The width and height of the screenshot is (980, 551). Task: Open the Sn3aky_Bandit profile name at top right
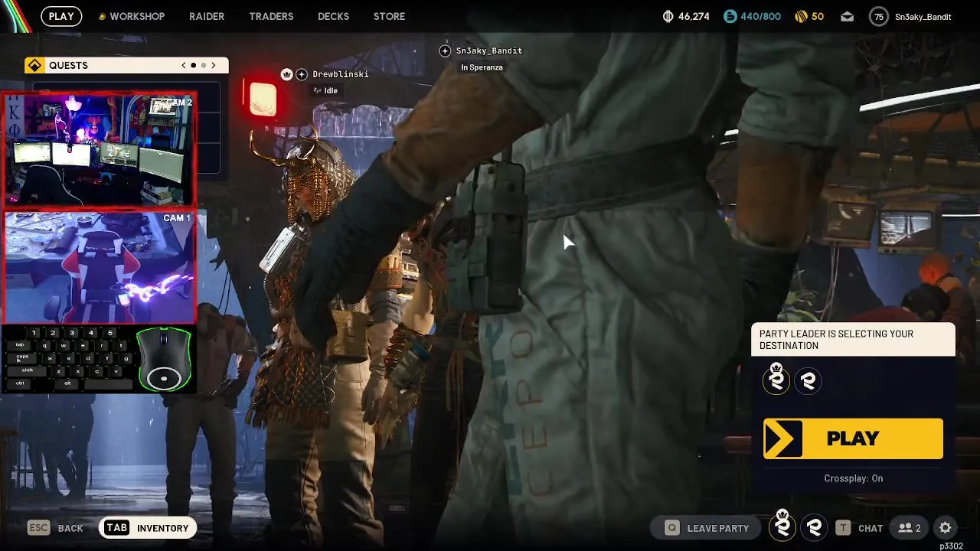click(923, 17)
